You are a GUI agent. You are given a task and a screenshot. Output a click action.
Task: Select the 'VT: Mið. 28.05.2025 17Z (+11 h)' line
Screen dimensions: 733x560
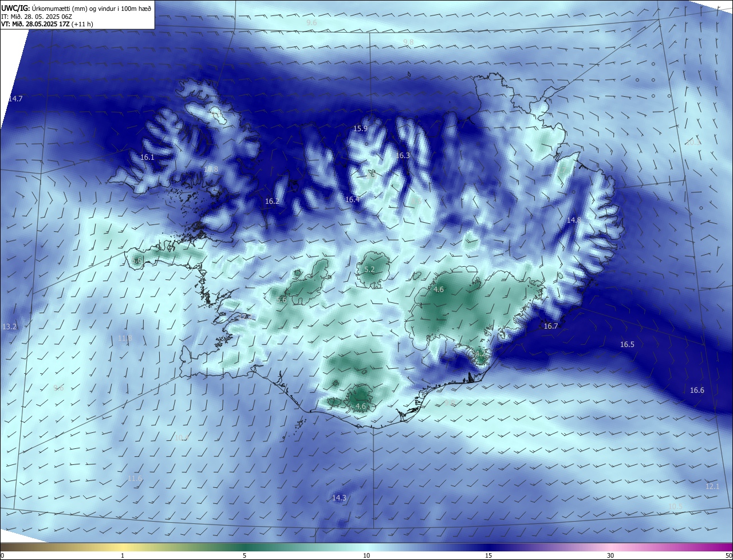[47, 24]
